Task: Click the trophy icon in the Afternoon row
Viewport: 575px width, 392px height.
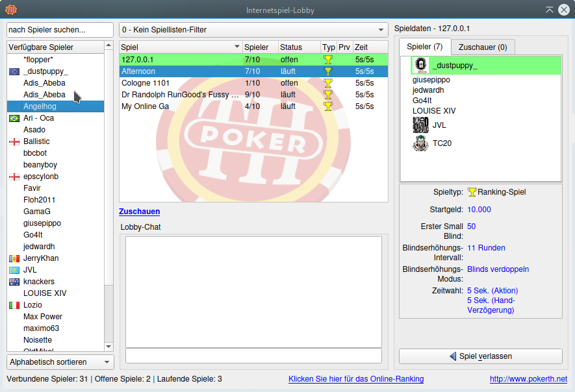Action: [x=328, y=71]
